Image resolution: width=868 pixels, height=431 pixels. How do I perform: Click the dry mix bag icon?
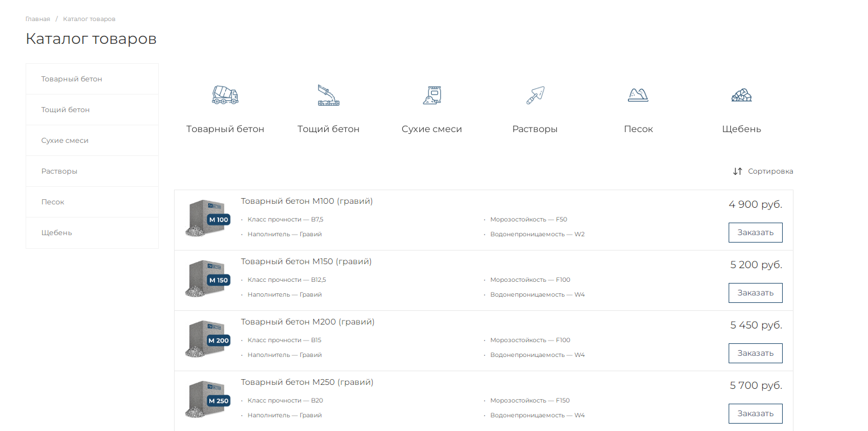(x=432, y=95)
